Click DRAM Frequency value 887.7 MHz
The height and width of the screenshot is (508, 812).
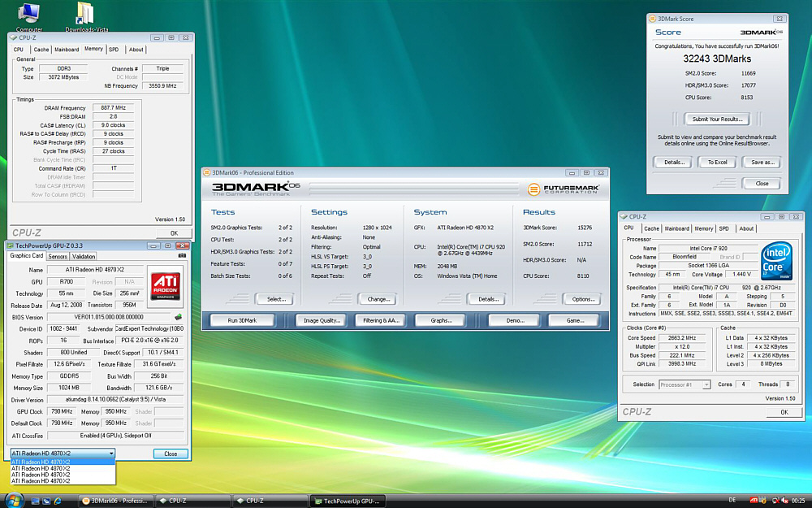click(x=114, y=108)
